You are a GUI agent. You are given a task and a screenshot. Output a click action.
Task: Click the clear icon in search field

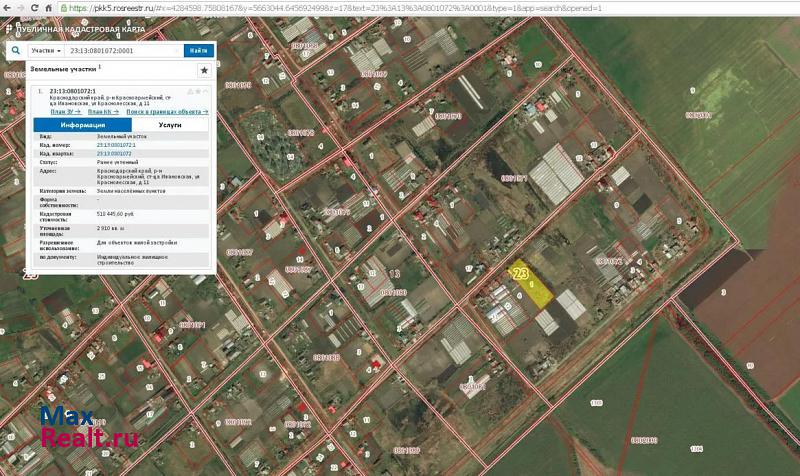pyautogui.click(x=176, y=49)
